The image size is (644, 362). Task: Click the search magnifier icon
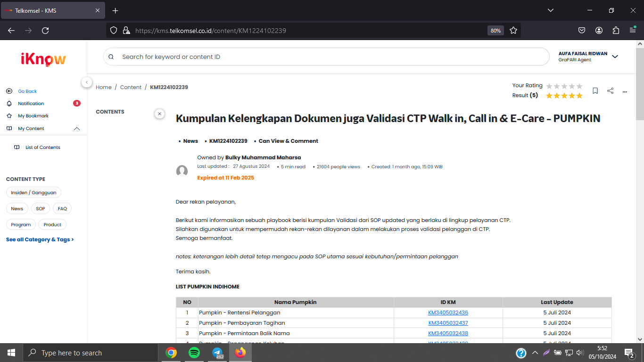111,57
